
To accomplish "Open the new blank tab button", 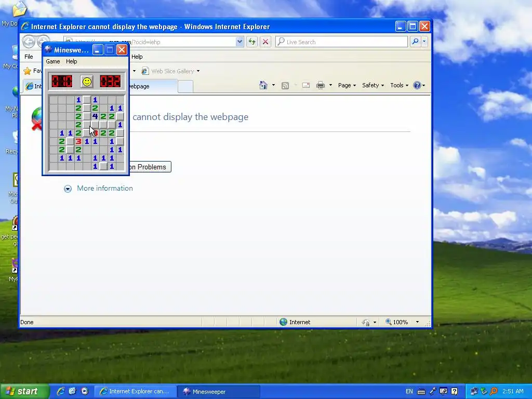I will click(185, 87).
